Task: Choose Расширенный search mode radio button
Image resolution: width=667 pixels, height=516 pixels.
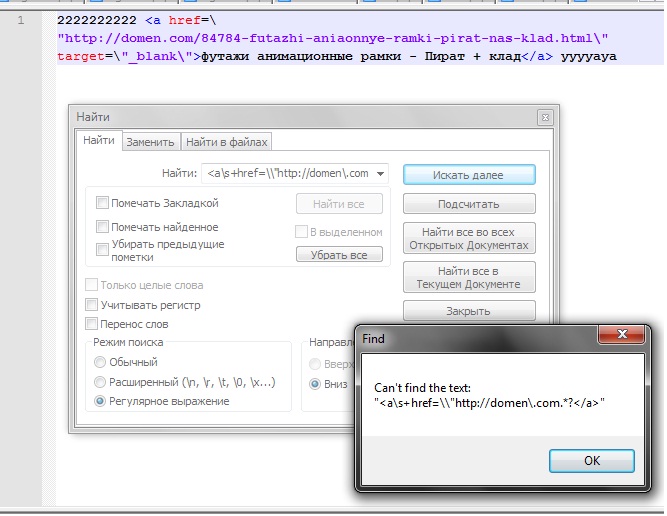Action: (x=100, y=382)
